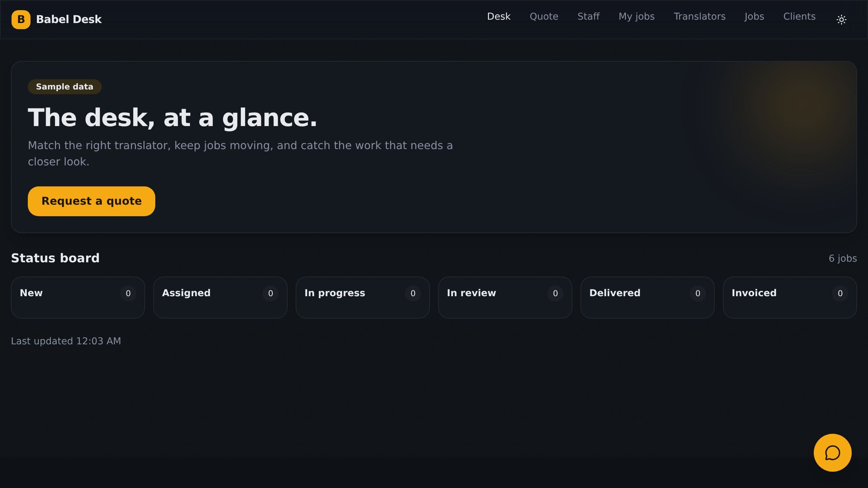Select the Delivered status column
The width and height of the screenshot is (868, 488).
(648, 297)
